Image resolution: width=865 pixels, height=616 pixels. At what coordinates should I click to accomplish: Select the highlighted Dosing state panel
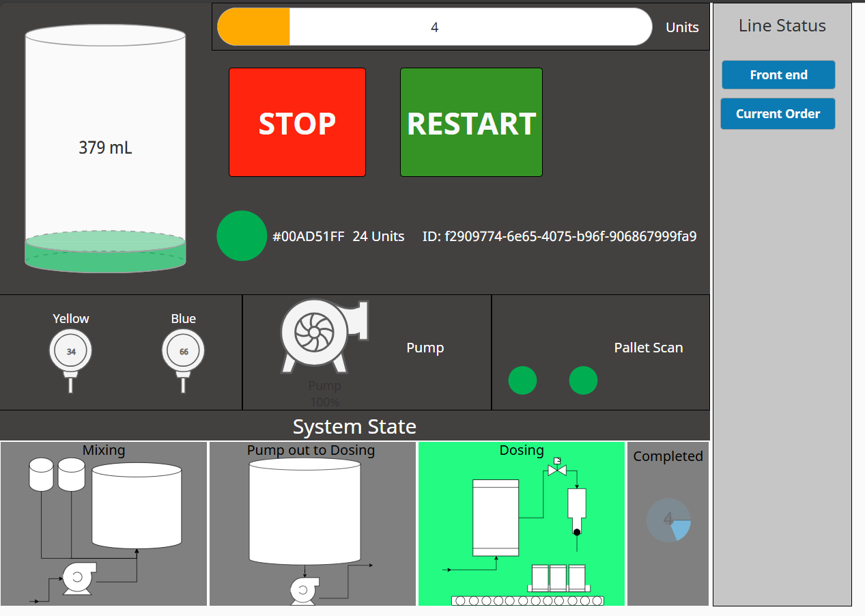pos(522,524)
